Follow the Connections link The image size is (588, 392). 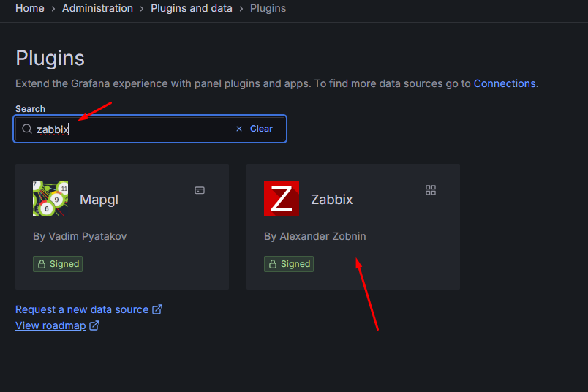(x=505, y=83)
